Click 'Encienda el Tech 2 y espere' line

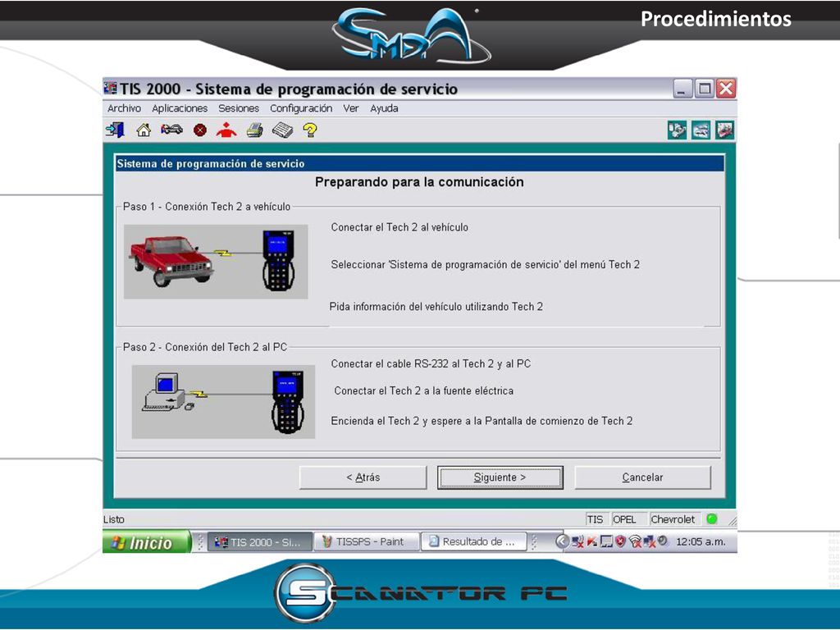tap(482, 421)
